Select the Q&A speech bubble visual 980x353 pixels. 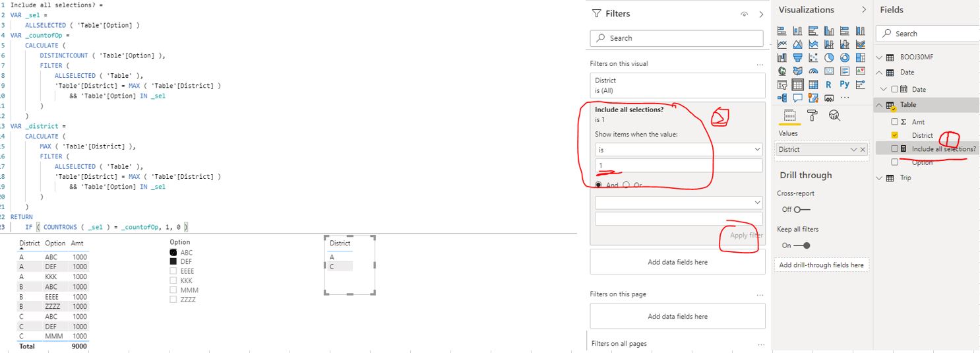(797, 98)
